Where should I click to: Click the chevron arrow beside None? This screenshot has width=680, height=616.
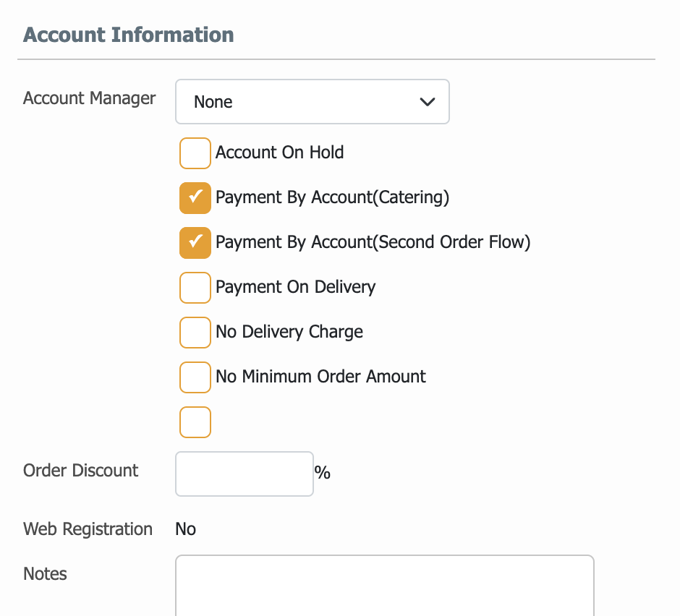coord(427,102)
